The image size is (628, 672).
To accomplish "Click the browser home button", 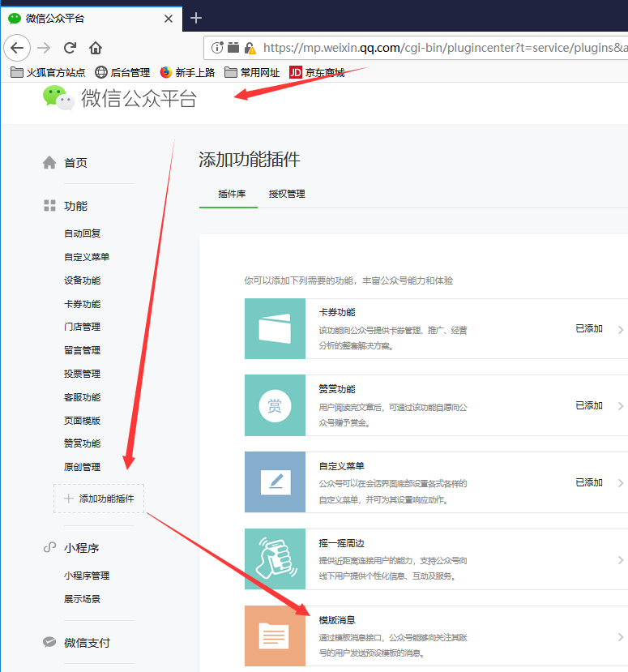I will coord(96,48).
